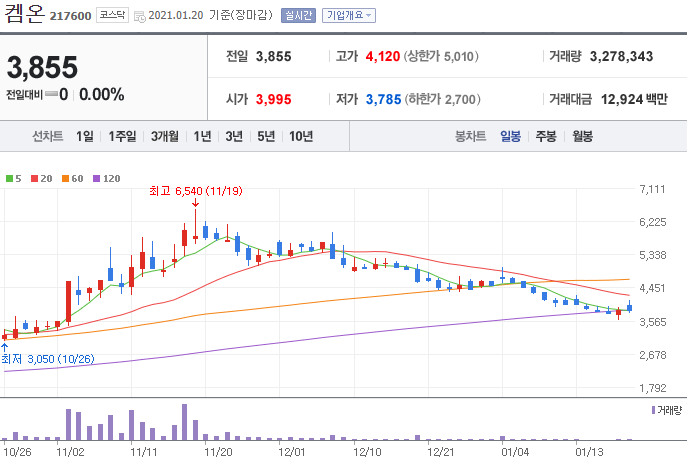Click the 코스닥 market badge
Image resolution: width=687 pixels, height=461 pixels.
tap(112, 15)
